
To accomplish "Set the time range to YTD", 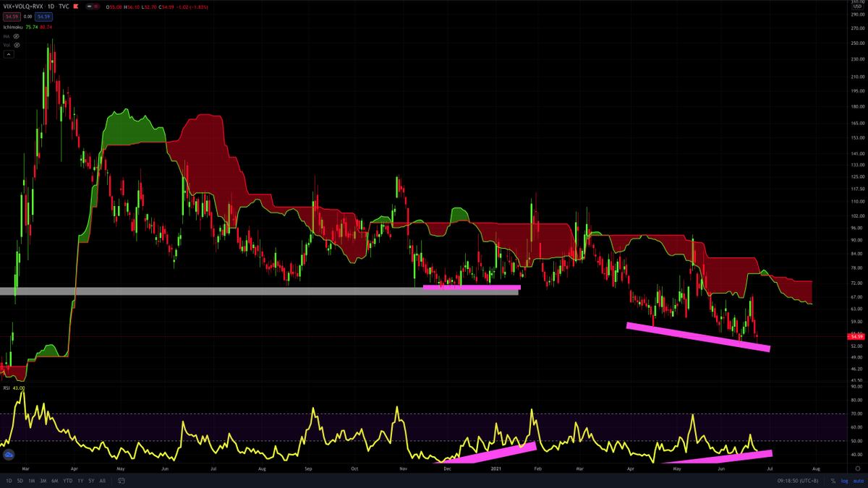I will tap(67, 481).
